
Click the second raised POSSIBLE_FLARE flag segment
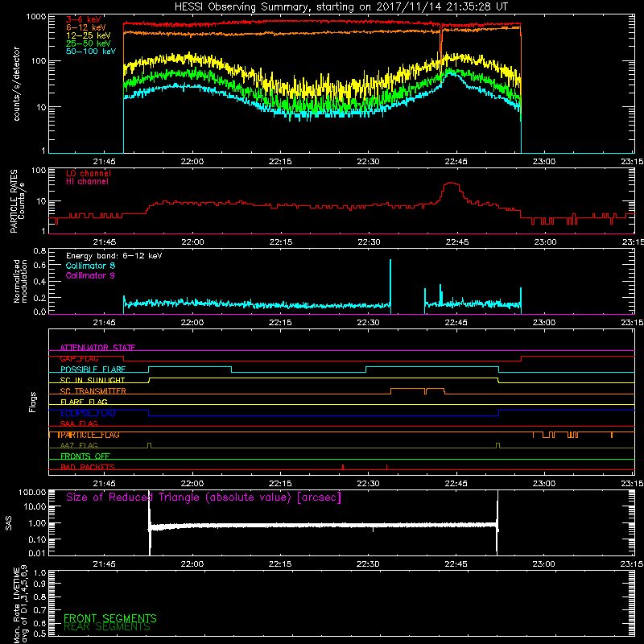(432, 367)
